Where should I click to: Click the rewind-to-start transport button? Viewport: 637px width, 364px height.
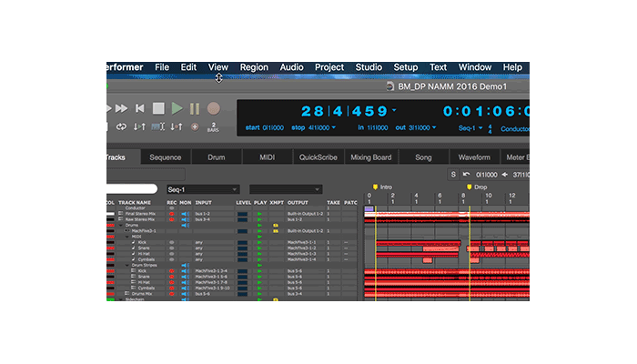140,108
